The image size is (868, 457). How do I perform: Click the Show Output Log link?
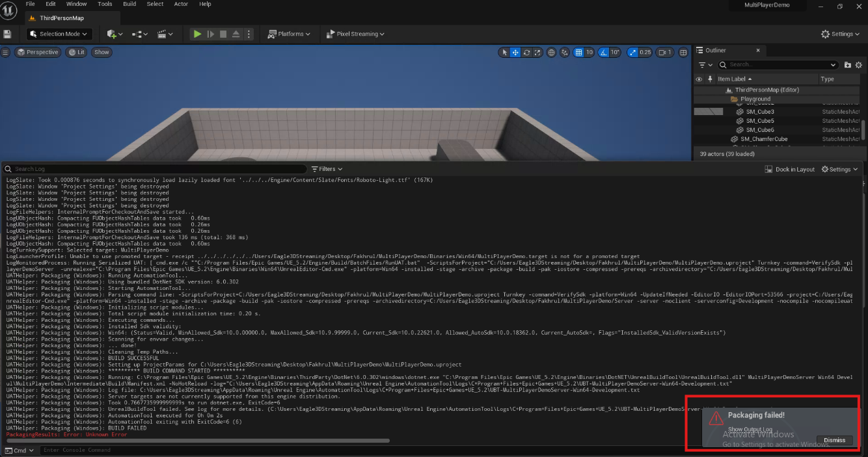[750, 430]
